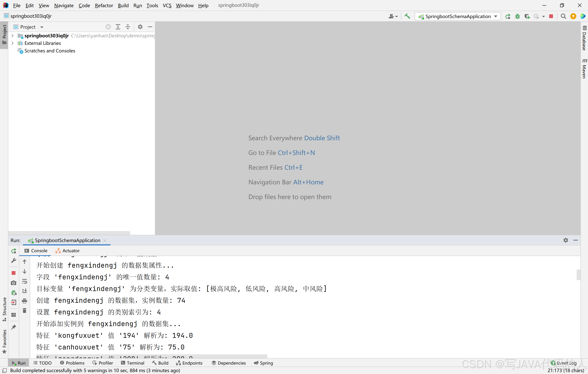
Task: Toggle the Maven side panel
Action: pyautogui.click(x=584, y=68)
